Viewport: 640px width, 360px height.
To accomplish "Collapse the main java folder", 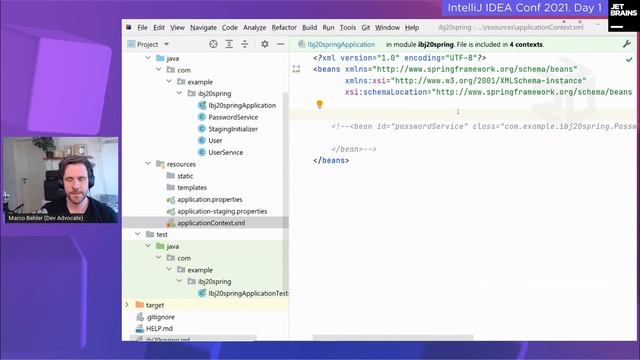I will (148, 58).
